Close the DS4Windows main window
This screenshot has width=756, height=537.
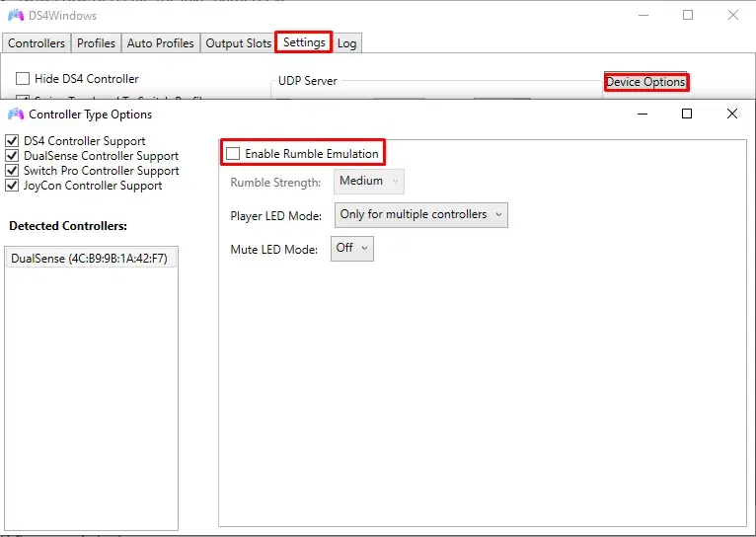[733, 15]
